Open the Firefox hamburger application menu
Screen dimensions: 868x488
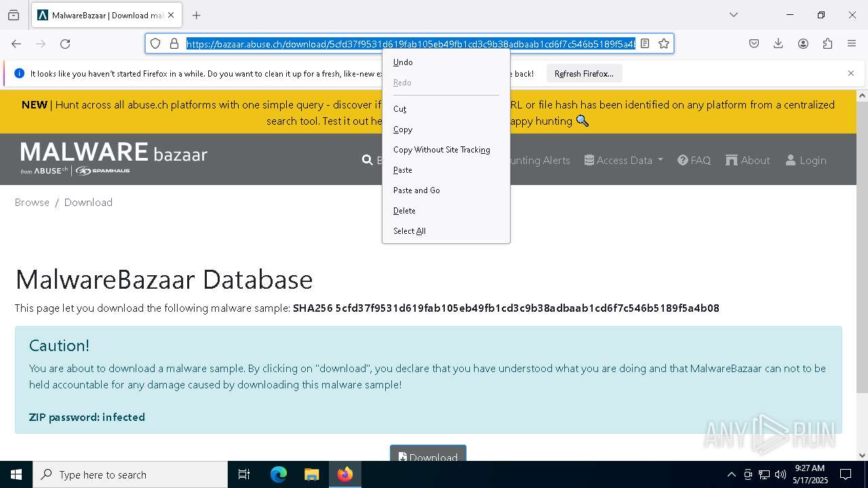coord(852,43)
